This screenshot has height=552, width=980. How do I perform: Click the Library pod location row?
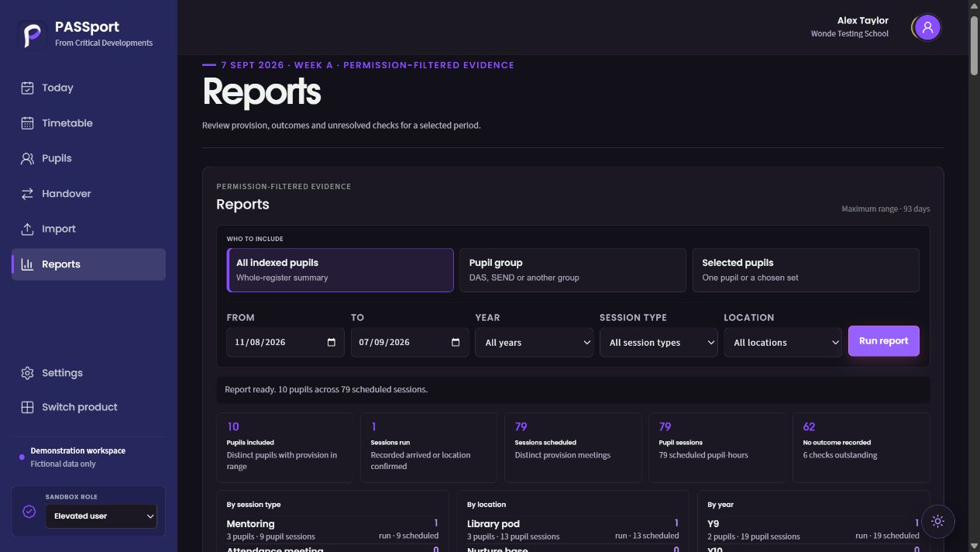573,530
